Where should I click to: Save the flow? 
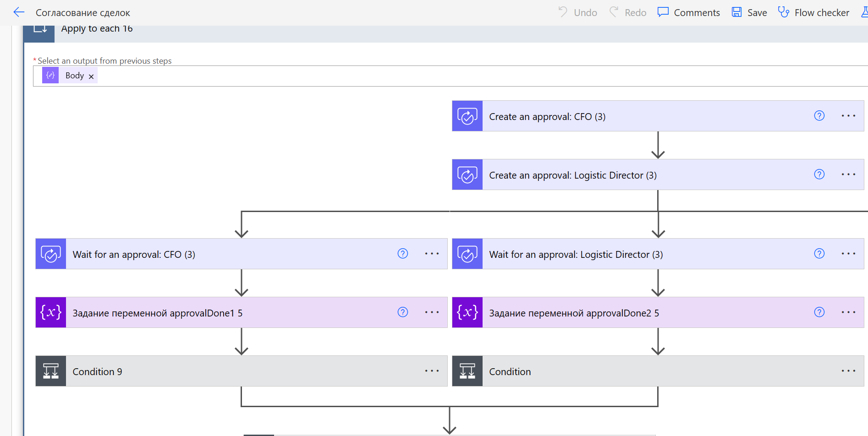pos(749,12)
